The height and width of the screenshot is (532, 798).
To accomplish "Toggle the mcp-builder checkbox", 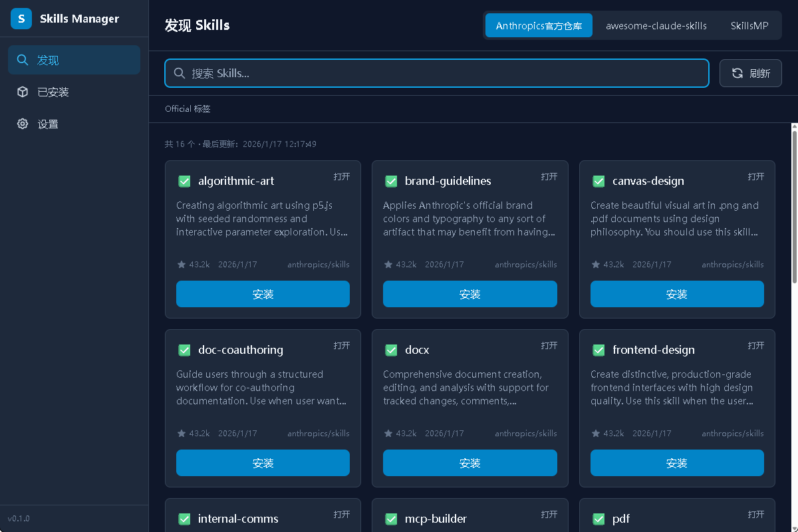I will pyautogui.click(x=392, y=519).
